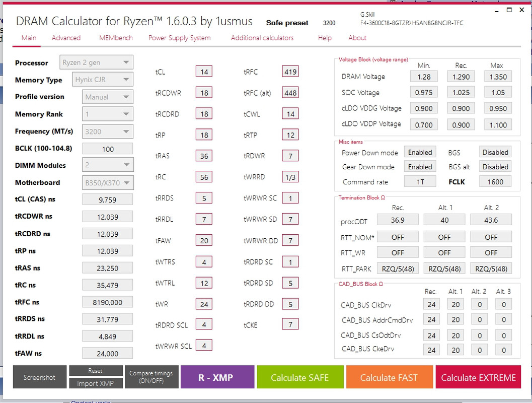Click the tWRWR SCL value box
The width and height of the screenshot is (532, 403).
click(x=204, y=345)
